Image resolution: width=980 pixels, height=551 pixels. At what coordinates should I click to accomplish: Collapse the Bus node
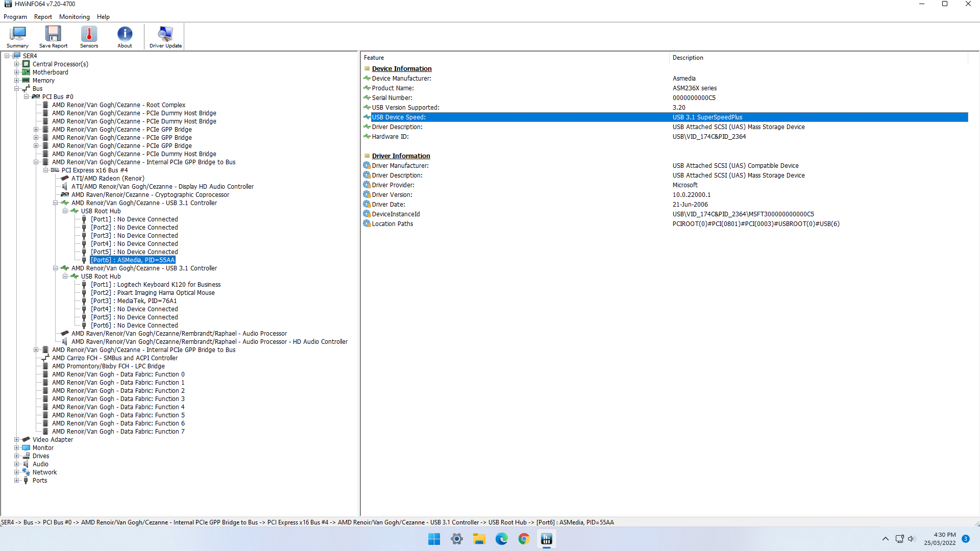pos(16,88)
